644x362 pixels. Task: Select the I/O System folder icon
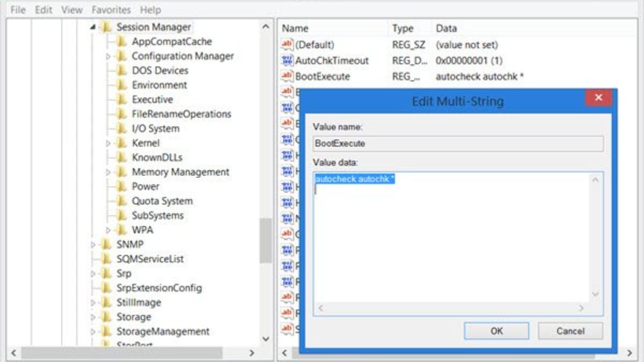click(122, 128)
